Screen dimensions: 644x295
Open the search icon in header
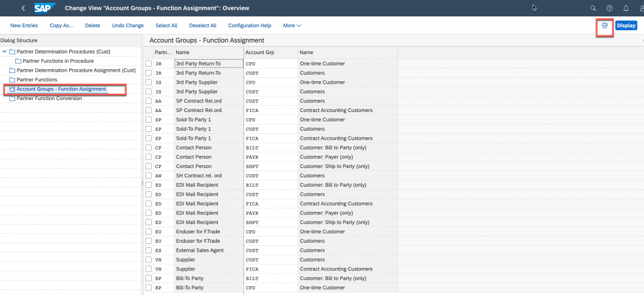click(x=593, y=8)
